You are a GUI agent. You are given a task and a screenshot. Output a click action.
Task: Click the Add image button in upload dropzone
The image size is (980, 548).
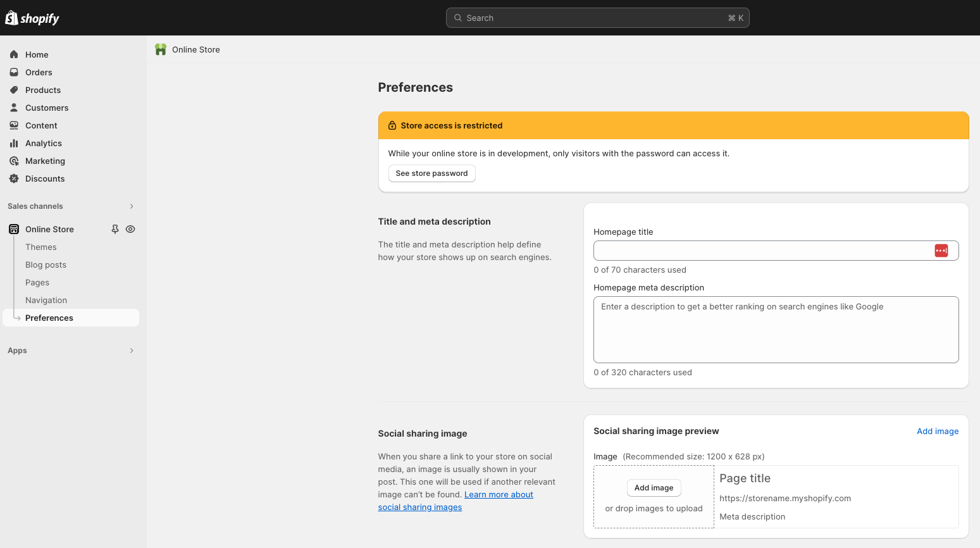[x=654, y=488]
